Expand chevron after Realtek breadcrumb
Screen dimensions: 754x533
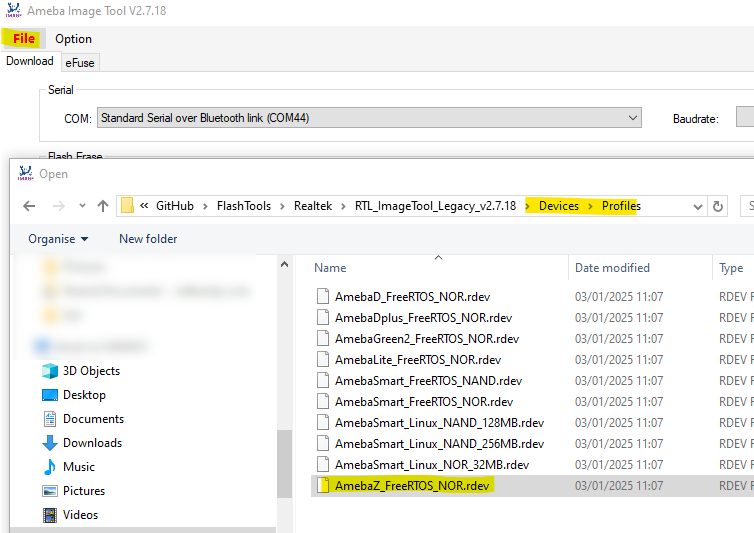click(343, 206)
